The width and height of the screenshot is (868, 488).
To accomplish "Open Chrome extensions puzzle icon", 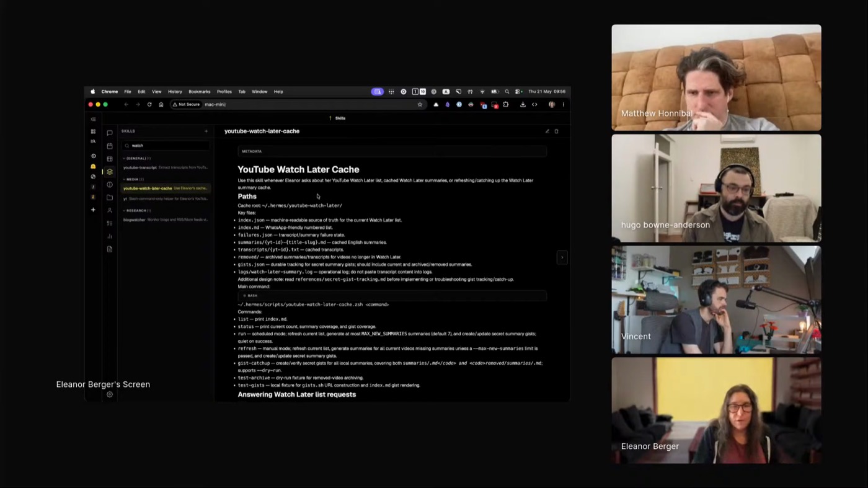I will click(506, 104).
